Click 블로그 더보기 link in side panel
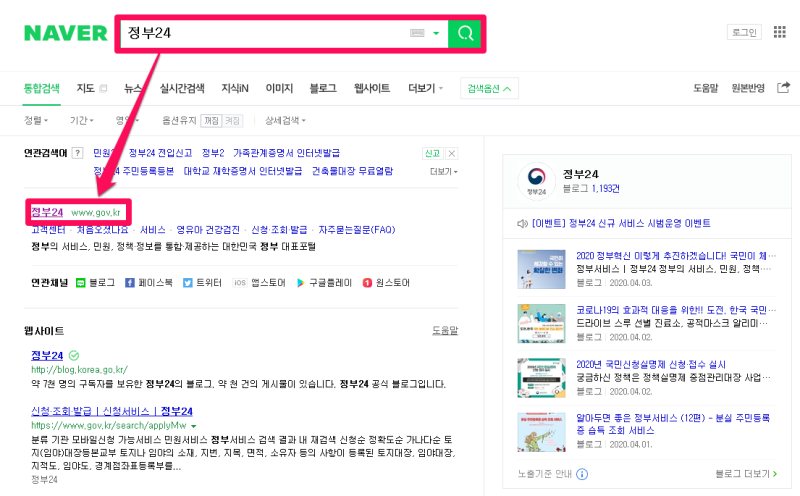 [x=746, y=474]
